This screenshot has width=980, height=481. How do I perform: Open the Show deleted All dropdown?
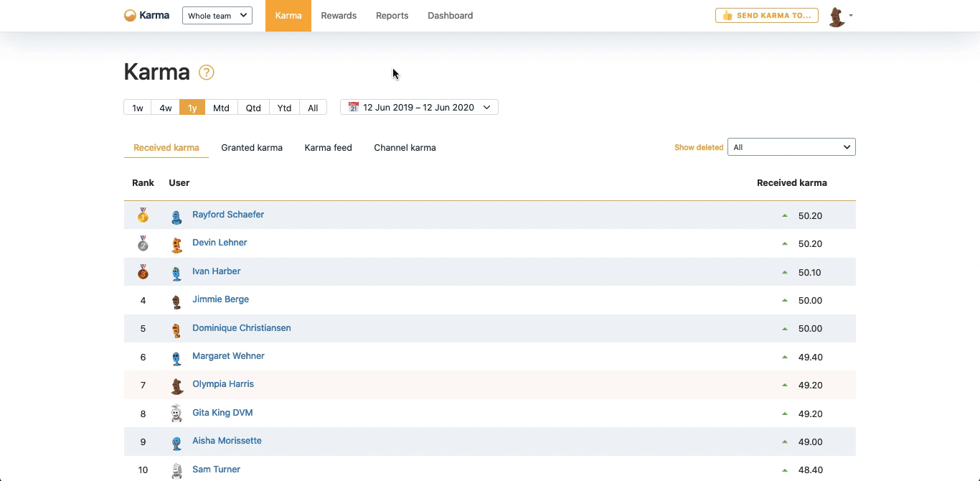[791, 147]
